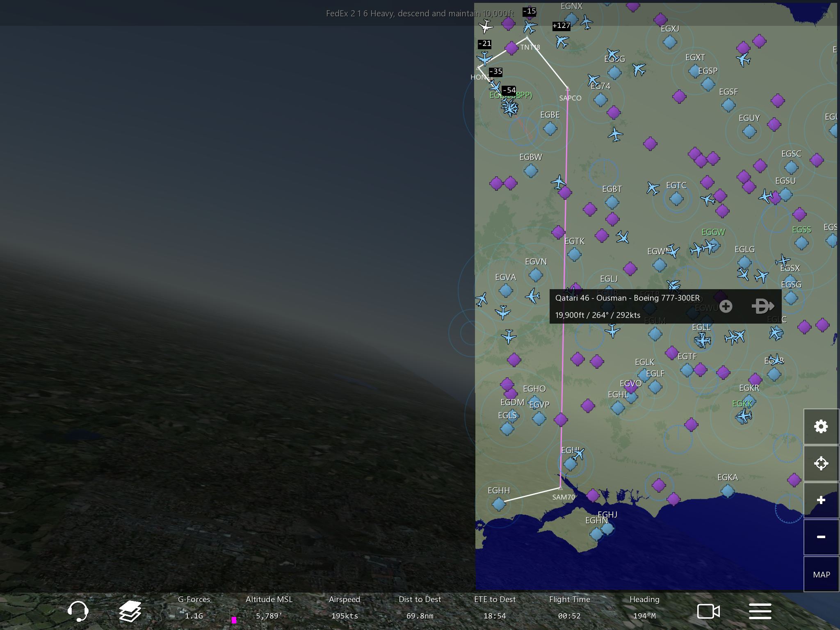The width and height of the screenshot is (840, 630).
Task: Open the ATC headset communication menu
Action: (78, 611)
